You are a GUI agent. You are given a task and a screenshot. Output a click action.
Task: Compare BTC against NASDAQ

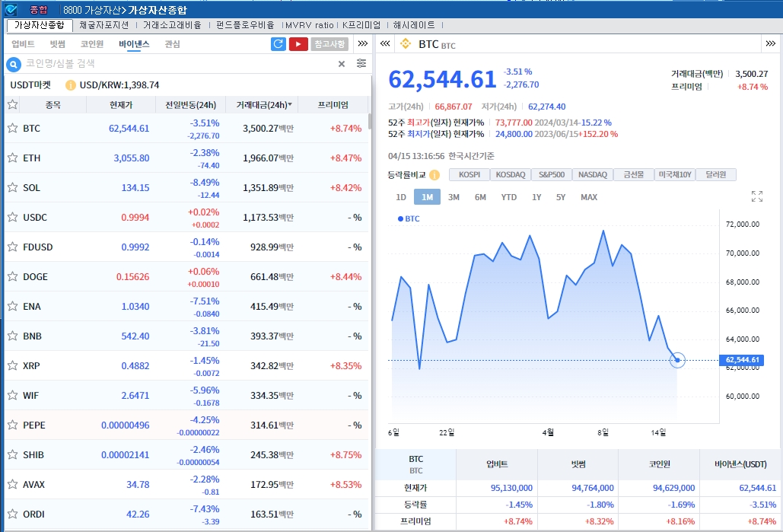591,174
